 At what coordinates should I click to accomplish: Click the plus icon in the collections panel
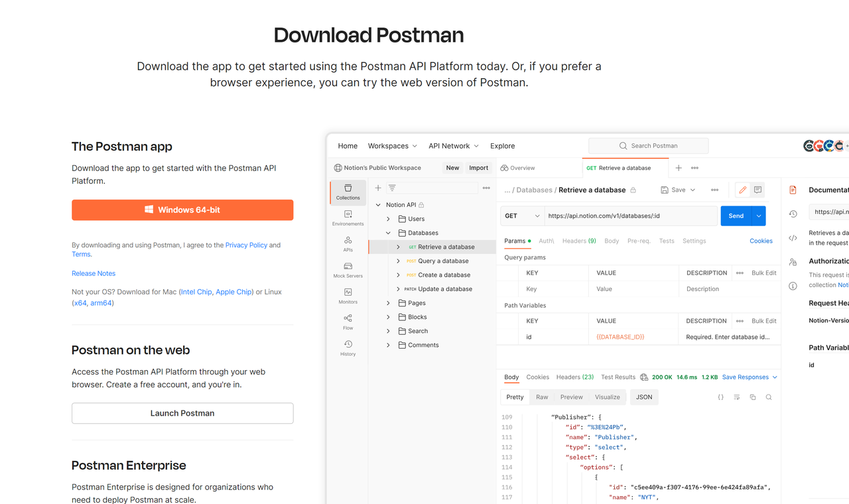click(x=378, y=188)
